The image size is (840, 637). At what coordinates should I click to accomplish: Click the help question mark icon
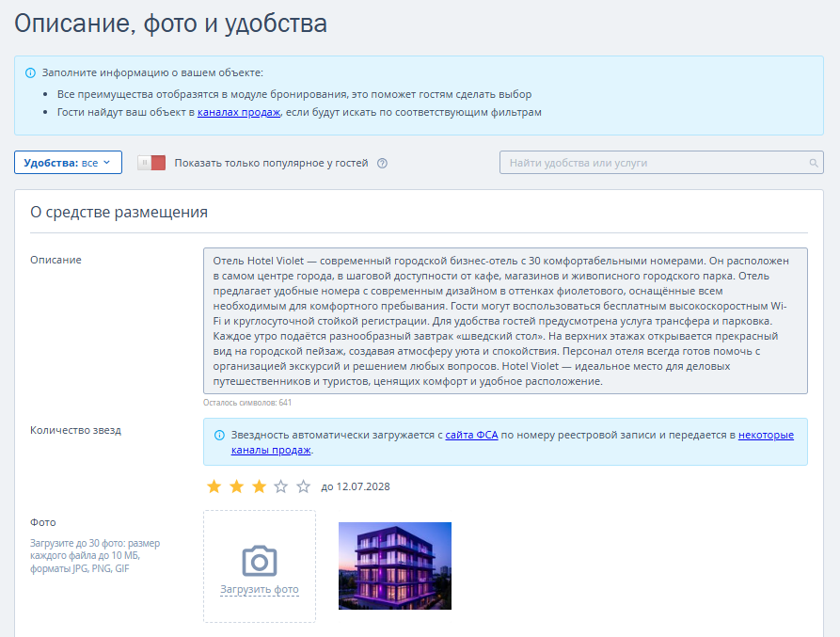coord(382,163)
